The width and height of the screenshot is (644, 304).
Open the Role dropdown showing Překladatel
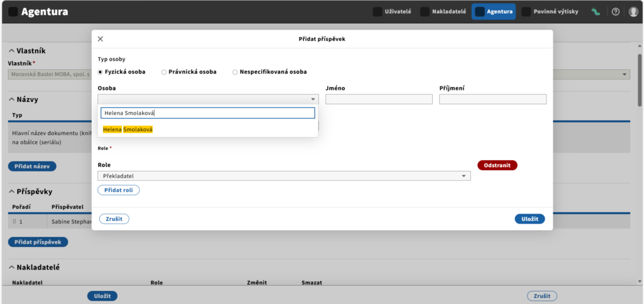tap(284, 176)
